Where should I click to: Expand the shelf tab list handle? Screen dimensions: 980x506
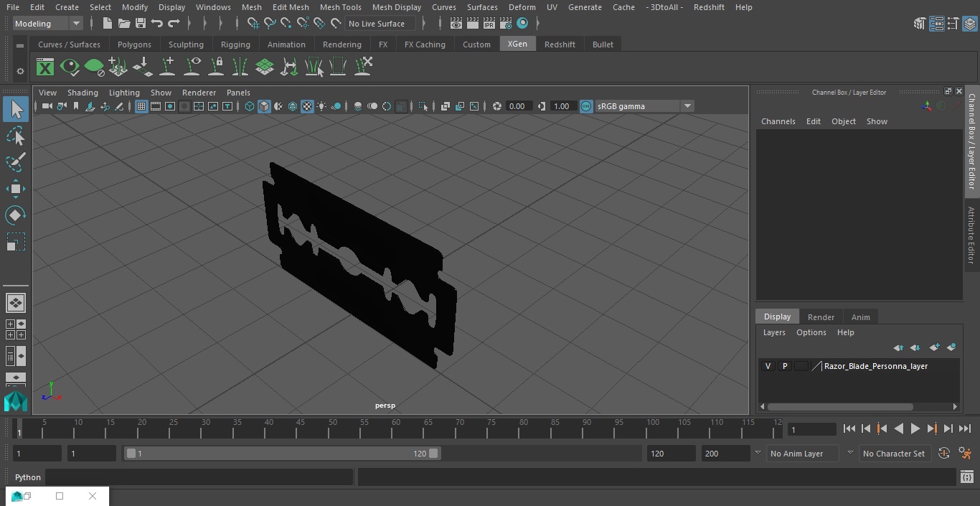click(x=20, y=45)
